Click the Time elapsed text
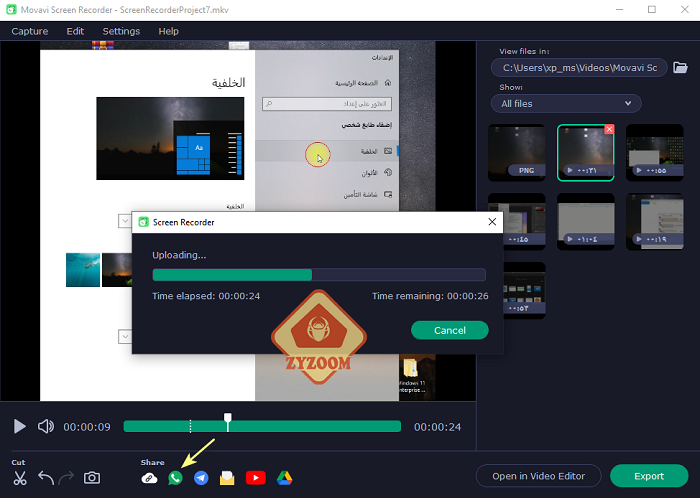 coord(206,296)
